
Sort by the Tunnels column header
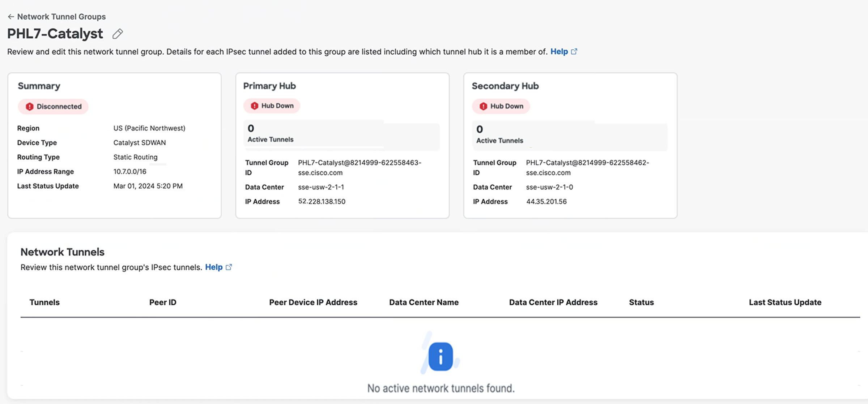click(x=44, y=302)
